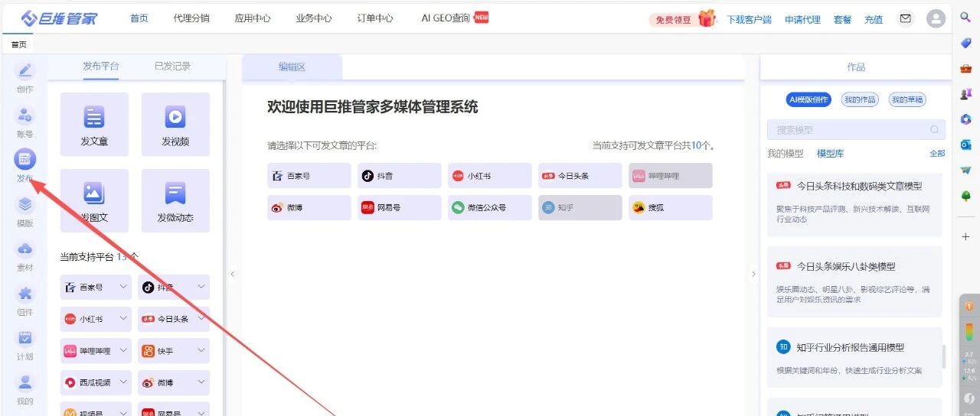Open the 素材 cloud upload icon
This screenshot has width=980, height=416.
click(25, 249)
